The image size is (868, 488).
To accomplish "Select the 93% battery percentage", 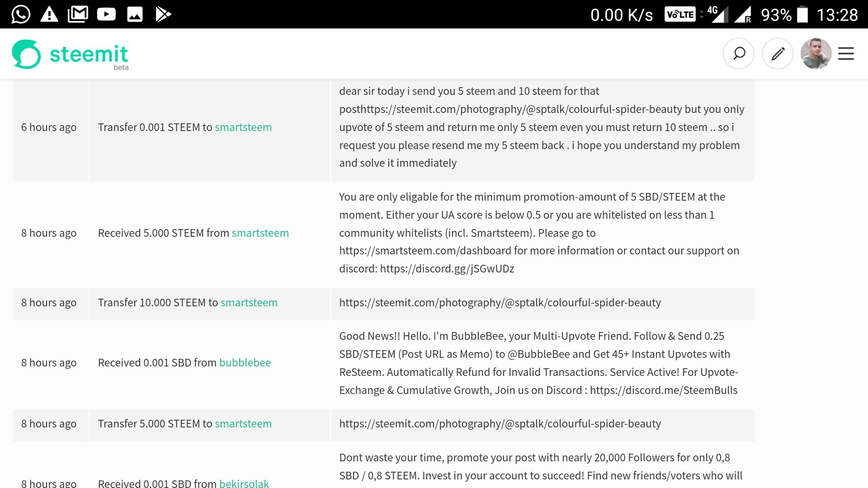I will click(x=776, y=15).
